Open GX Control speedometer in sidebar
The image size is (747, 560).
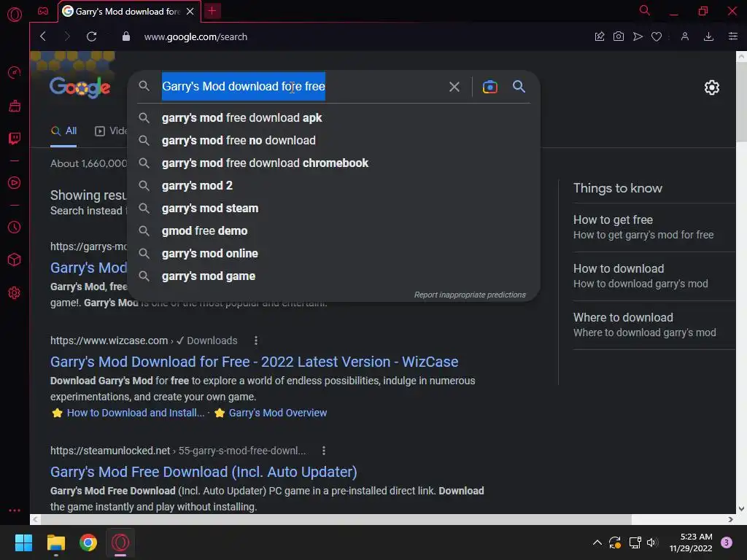coord(15,72)
